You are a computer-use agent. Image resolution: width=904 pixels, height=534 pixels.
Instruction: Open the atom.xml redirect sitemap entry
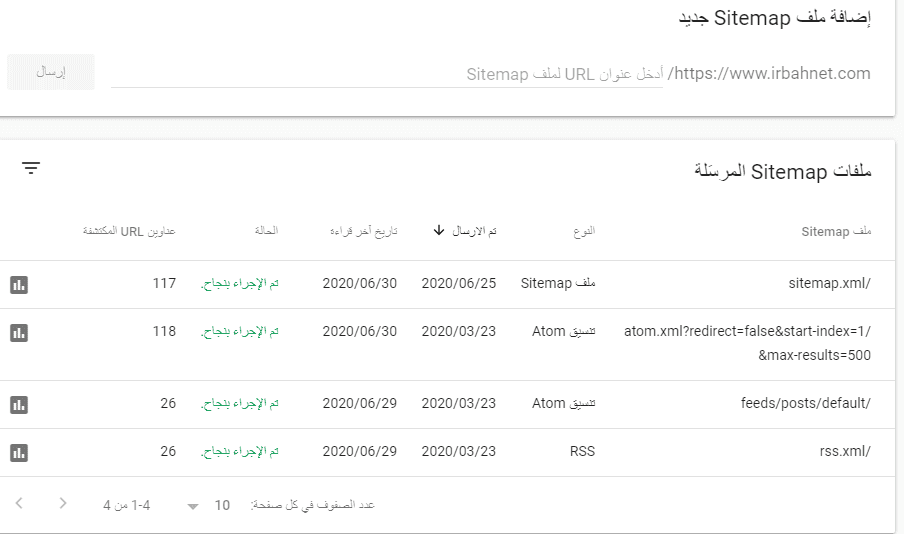(747, 332)
